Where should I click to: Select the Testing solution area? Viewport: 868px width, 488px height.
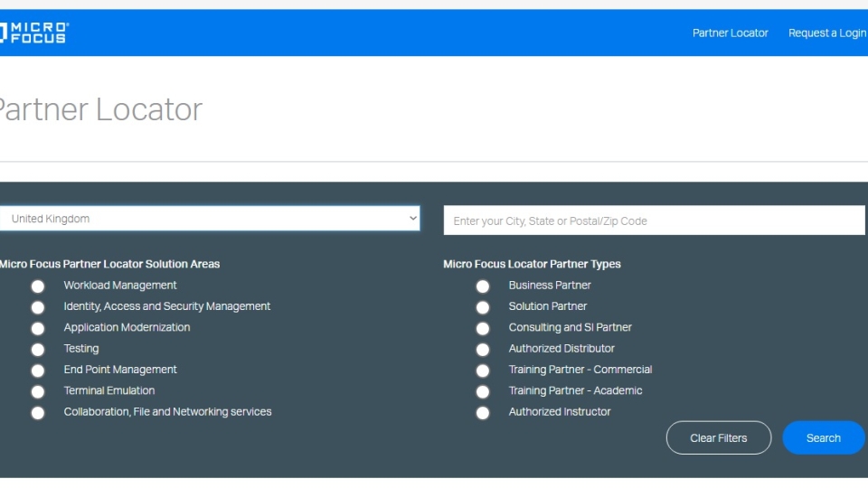pyautogui.click(x=38, y=350)
